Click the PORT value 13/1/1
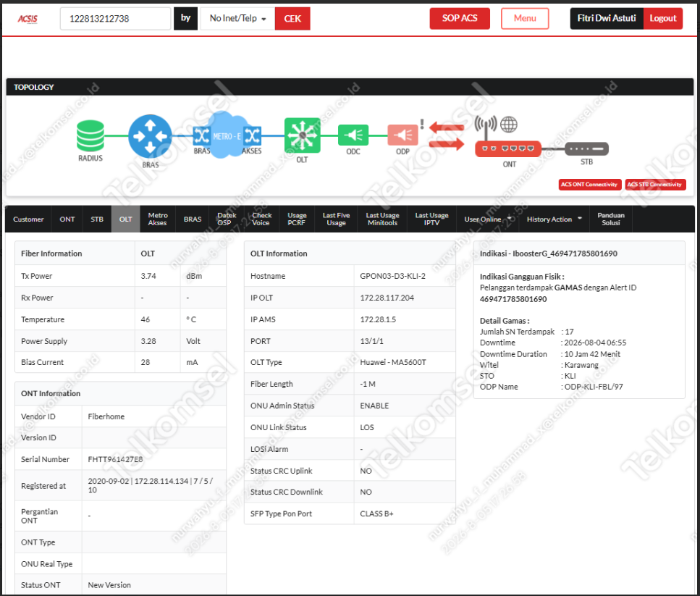700x596 pixels. pos(371,341)
